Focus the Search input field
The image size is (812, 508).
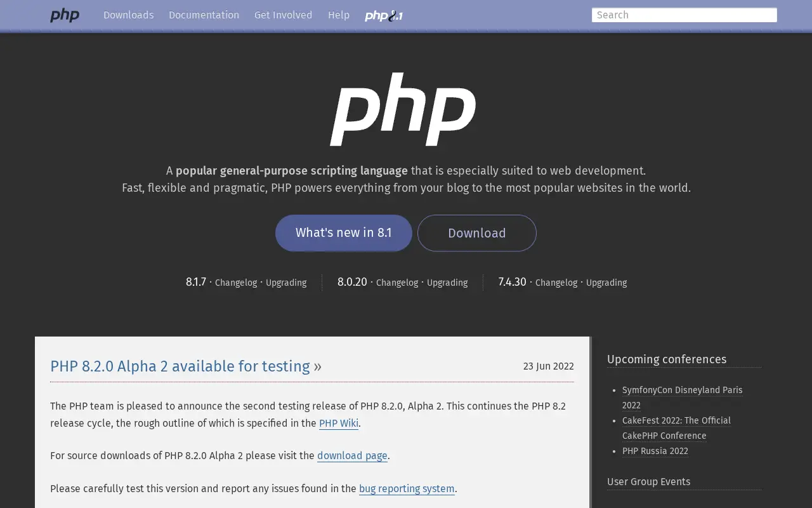coord(684,15)
